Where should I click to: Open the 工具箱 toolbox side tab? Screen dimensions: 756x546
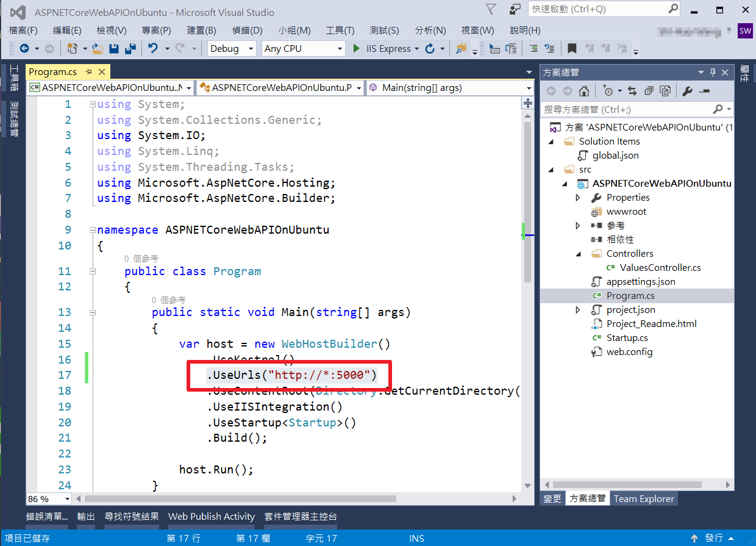coord(13,77)
